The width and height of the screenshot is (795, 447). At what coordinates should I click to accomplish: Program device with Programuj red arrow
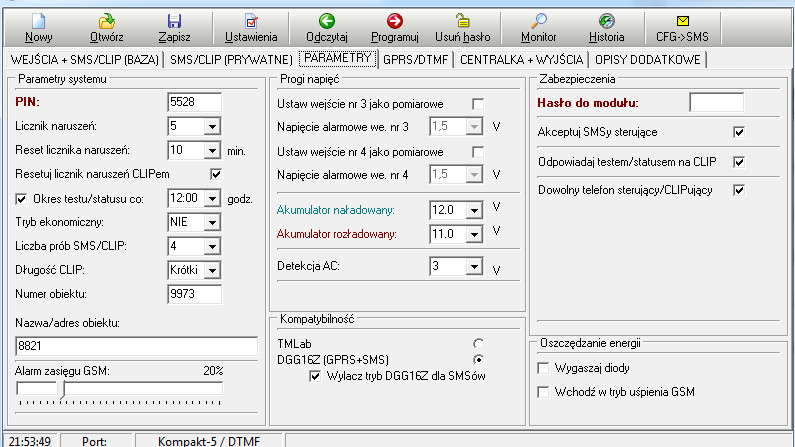pos(394,21)
